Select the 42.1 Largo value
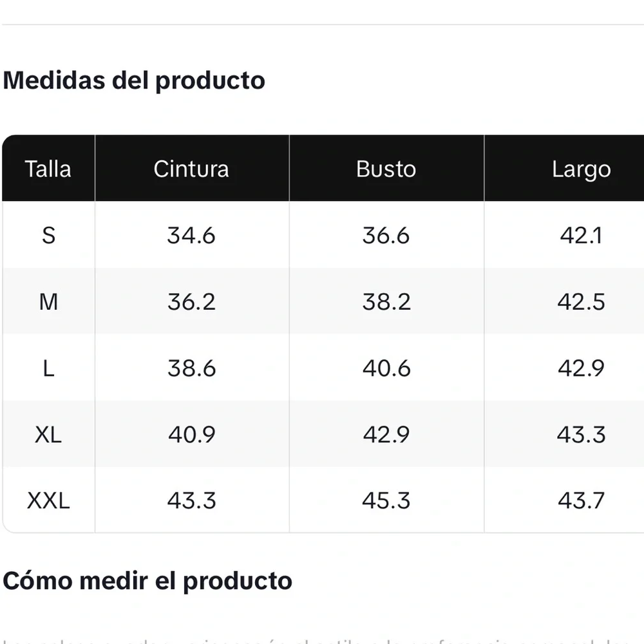Image resolution: width=644 pixels, height=644 pixels. point(581,236)
